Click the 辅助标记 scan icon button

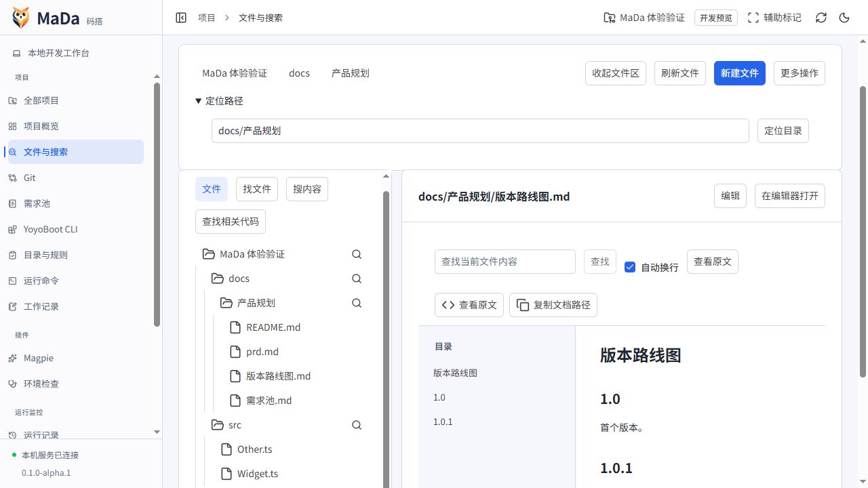pos(774,18)
